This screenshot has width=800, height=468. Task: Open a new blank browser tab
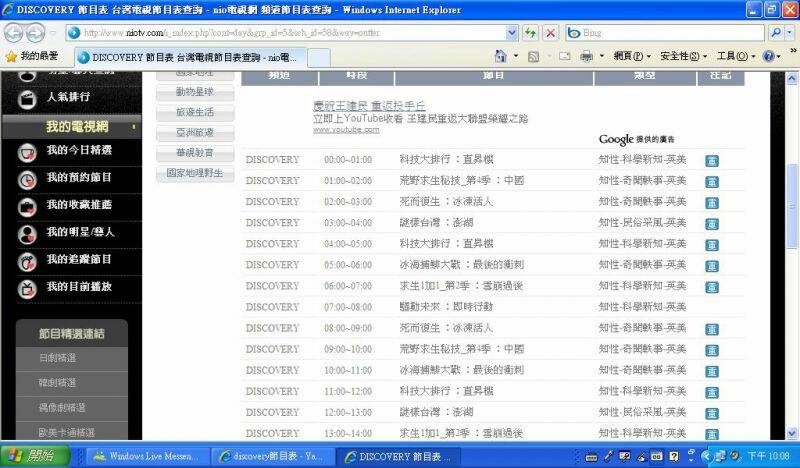pyautogui.click(x=319, y=58)
